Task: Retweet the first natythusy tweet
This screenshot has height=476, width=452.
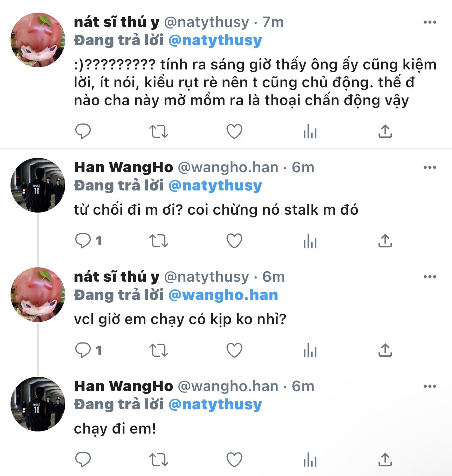Action: (159, 132)
